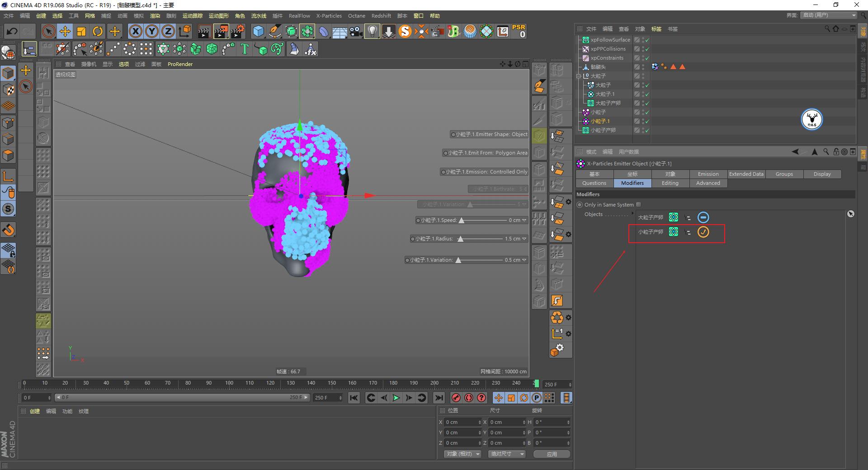
Task: Click the Render View clapperboard icon
Action: [x=204, y=31]
